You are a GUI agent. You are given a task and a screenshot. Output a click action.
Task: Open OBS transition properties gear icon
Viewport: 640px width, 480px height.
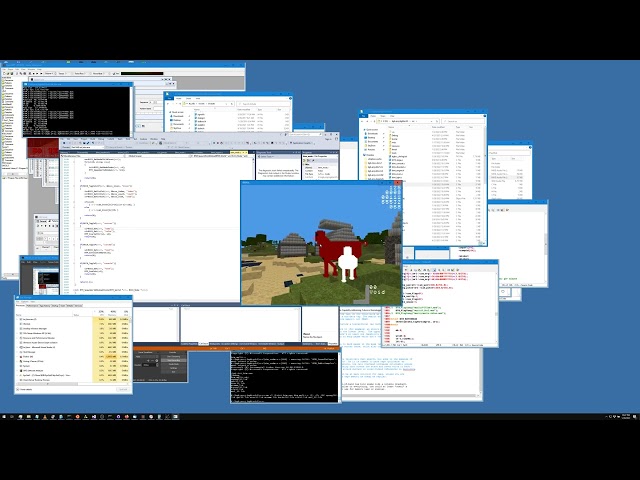pyautogui.click(x=157, y=361)
